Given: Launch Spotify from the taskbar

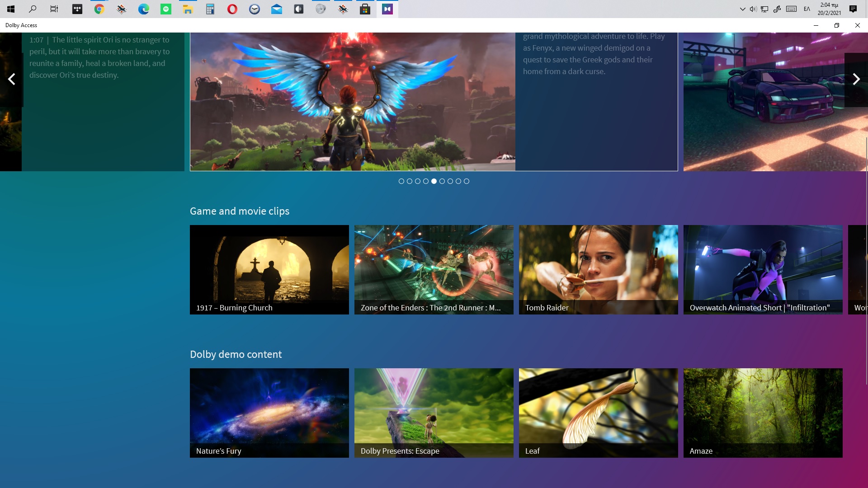Looking at the screenshot, I should click(x=166, y=9).
